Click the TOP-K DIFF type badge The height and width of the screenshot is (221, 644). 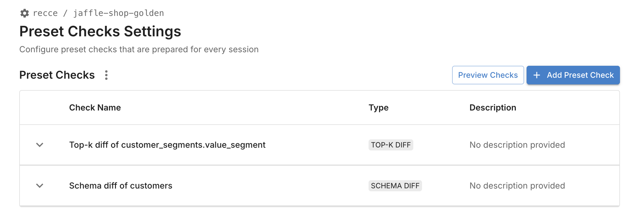391,145
